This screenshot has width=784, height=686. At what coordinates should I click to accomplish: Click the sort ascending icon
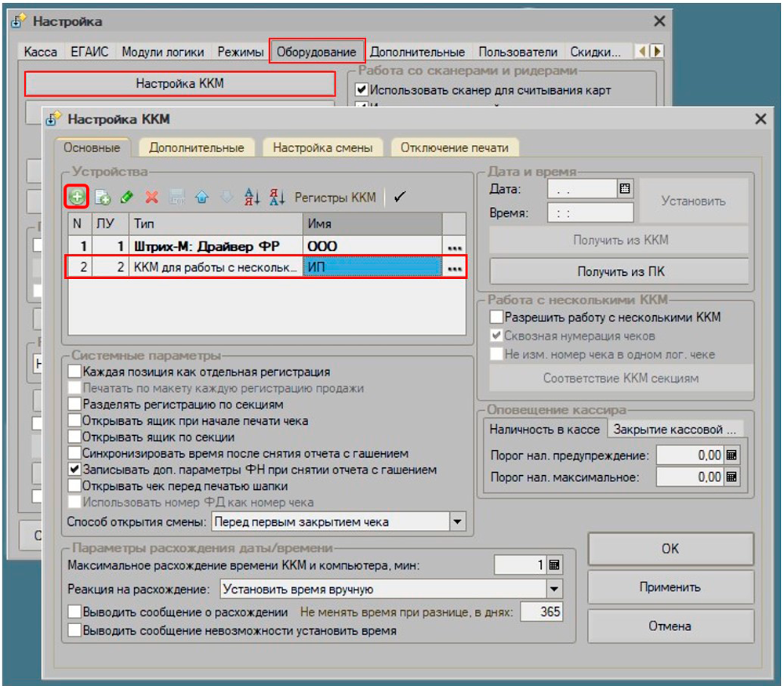pyautogui.click(x=252, y=198)
